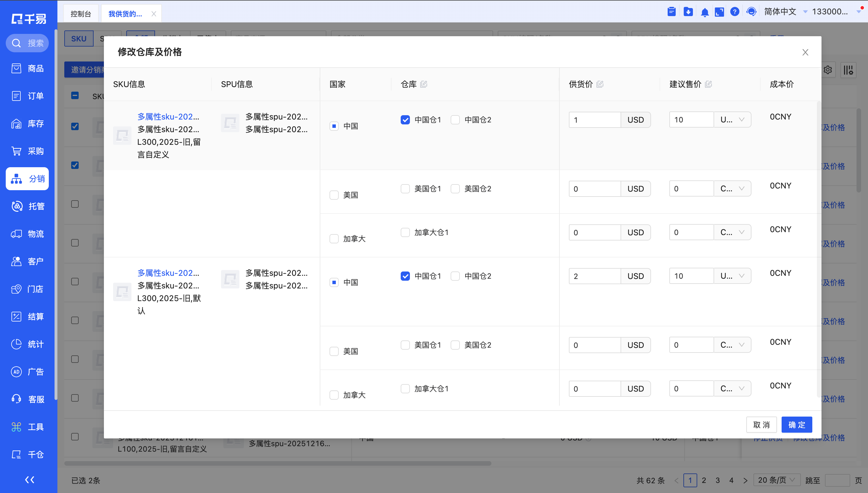Open currency dropdown for first SKU 美国 suggested price
868x493 pixels.
click(732, 188)
